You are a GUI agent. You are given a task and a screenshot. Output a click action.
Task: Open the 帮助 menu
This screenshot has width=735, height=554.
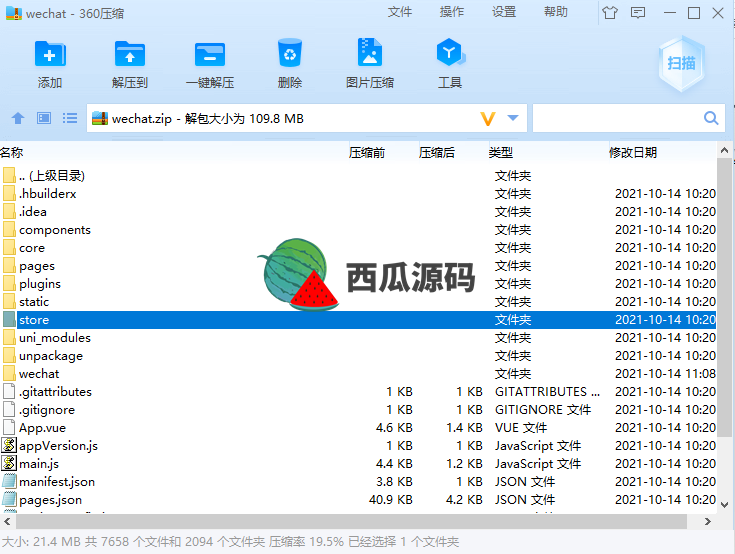pos(556,12)
